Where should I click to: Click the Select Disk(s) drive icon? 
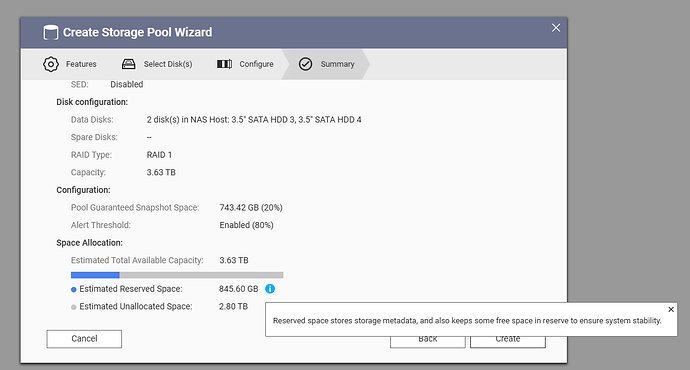click(128, 64)
